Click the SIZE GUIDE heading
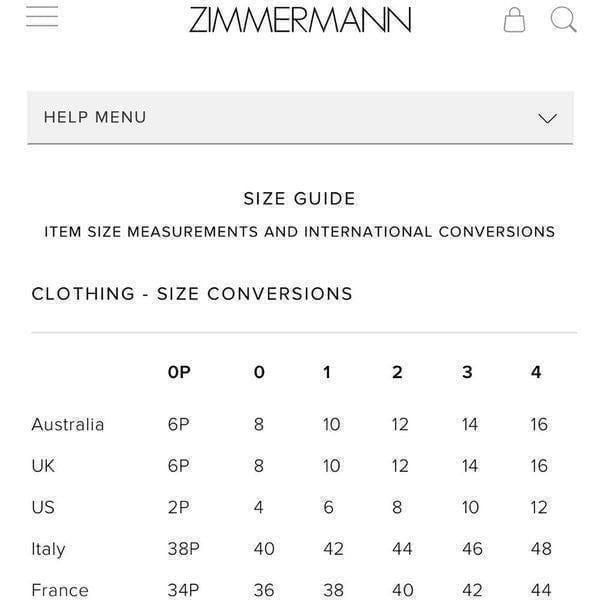Screen dimensions: 600x600 tap(300, 199)
